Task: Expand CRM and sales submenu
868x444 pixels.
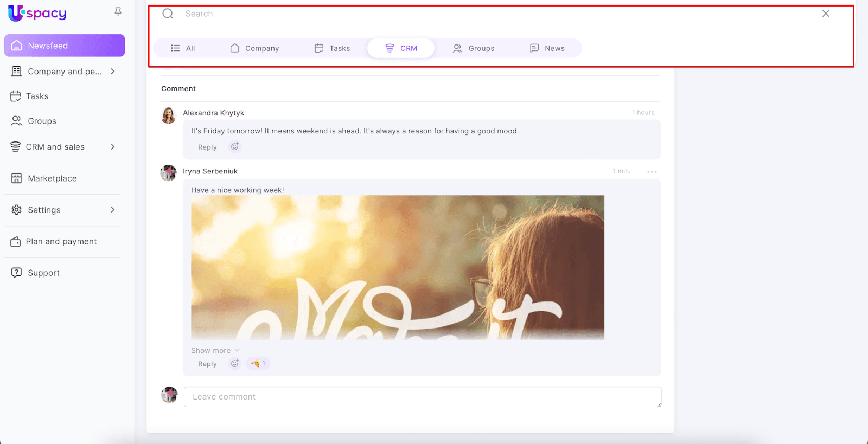Action: [113, 147]
